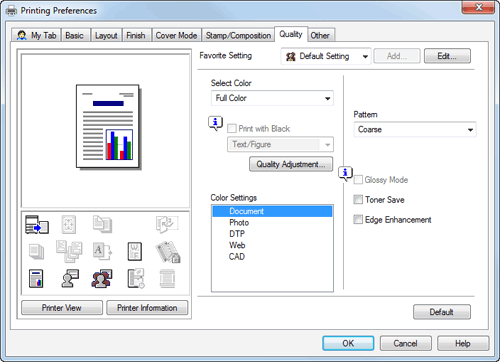Click the grayed ruler with padlock icon
Image resolution: width=500 pixels, height=362 pixels.
click(168, 252)
